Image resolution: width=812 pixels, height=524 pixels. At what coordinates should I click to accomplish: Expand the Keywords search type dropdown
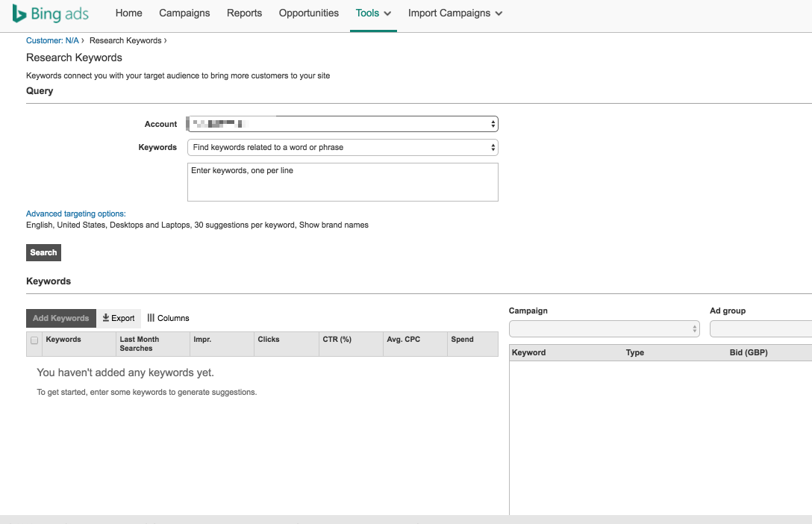click(x=342, y=147)
